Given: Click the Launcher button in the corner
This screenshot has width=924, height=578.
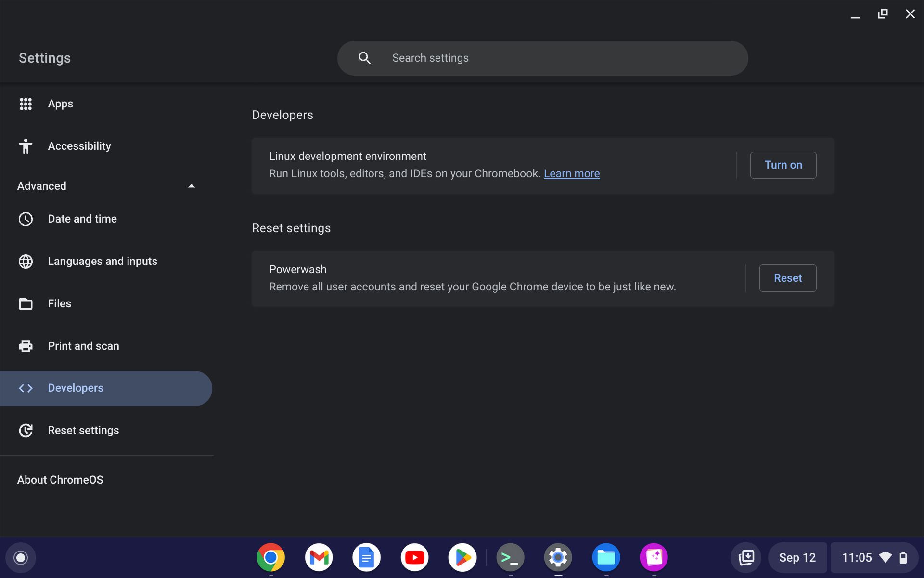Looking at the screenshot, I should (20, 557).
